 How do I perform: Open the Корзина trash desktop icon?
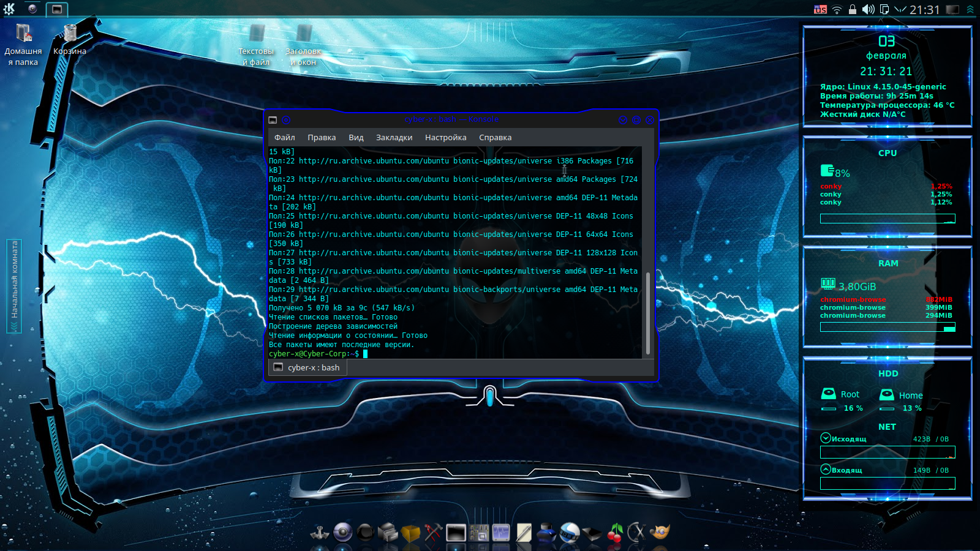pyautogui.click(x=70, y=40)
